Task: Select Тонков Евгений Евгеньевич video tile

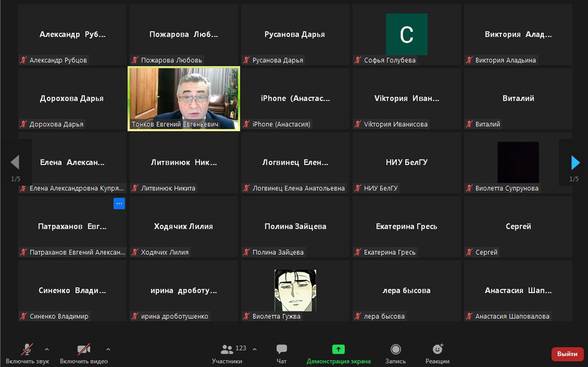Action: [x=184, y=99]
